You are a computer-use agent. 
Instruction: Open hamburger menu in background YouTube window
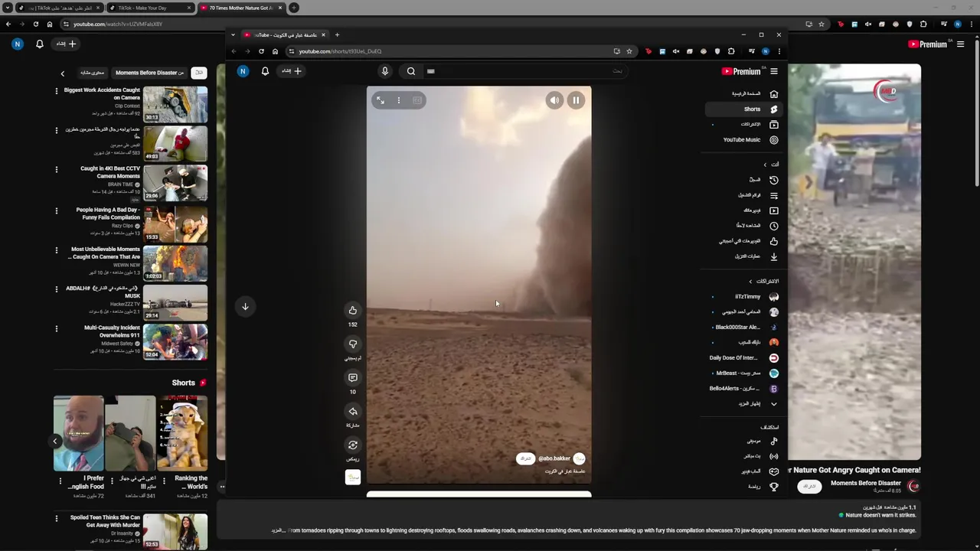point(960,44)
